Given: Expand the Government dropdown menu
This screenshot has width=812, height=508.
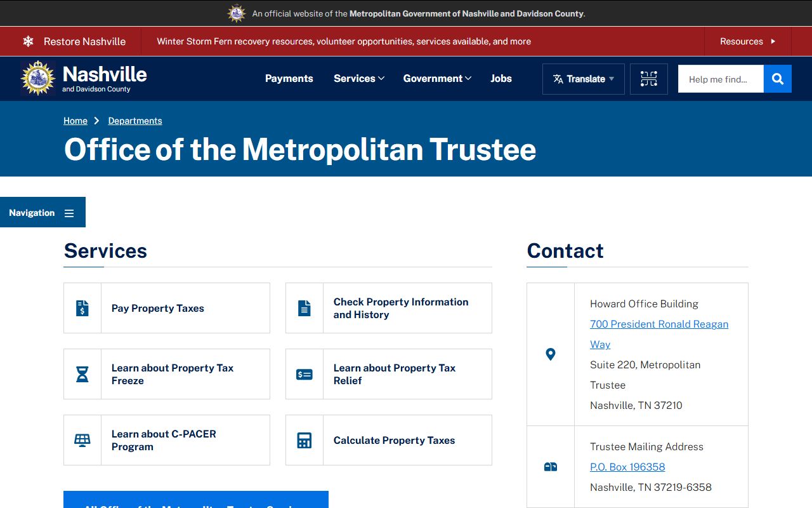Looking at the screenshot, I should coord(437,79).
